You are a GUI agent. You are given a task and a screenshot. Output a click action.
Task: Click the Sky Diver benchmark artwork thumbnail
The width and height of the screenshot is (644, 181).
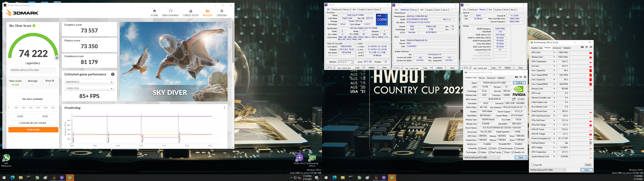tap(174, 62)
